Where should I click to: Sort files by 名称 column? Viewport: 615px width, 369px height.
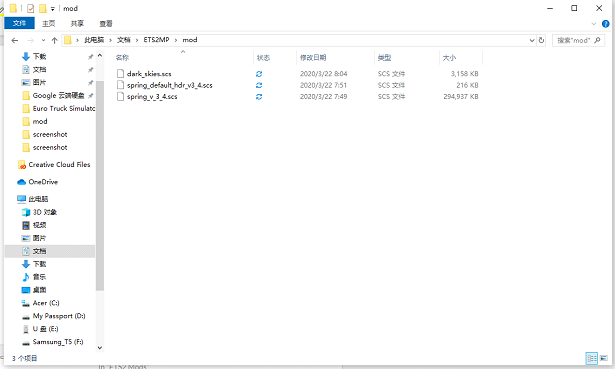pyautogui.click(x=122, y=58)
